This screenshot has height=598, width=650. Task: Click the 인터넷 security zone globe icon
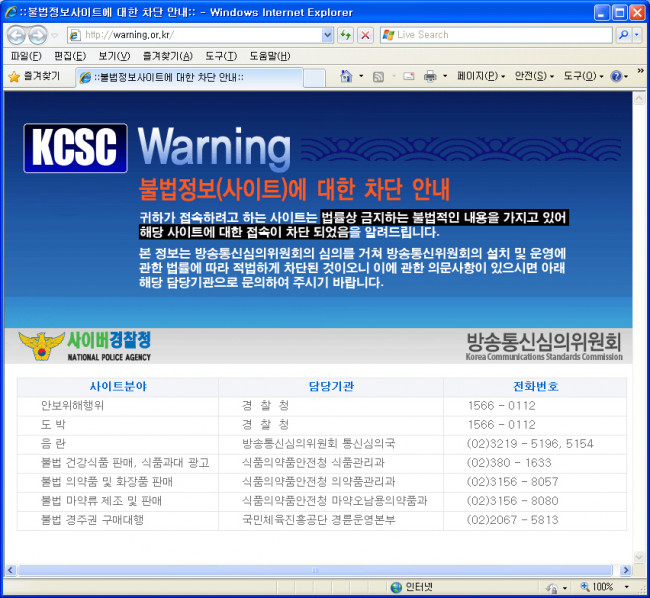pos(396,587)
